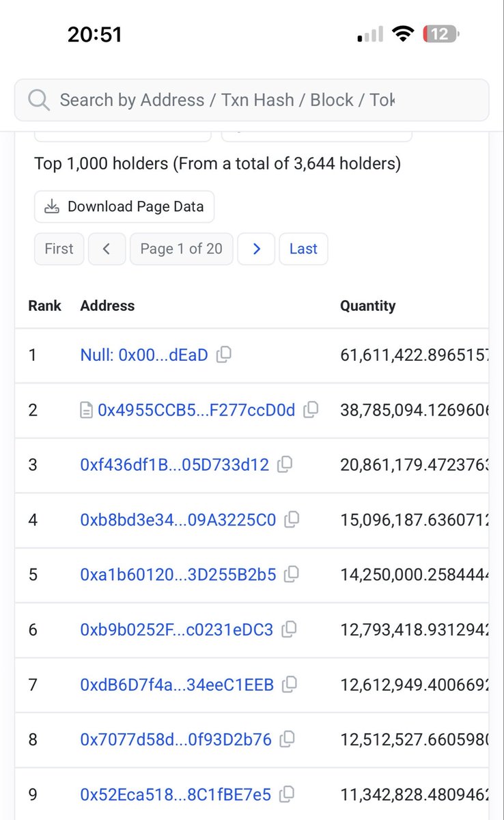This screenshot has width=504, height=820.
Task: Open the Null: 0x00...dEaD address
Action: pyautogui.click(x=144, y=355)
